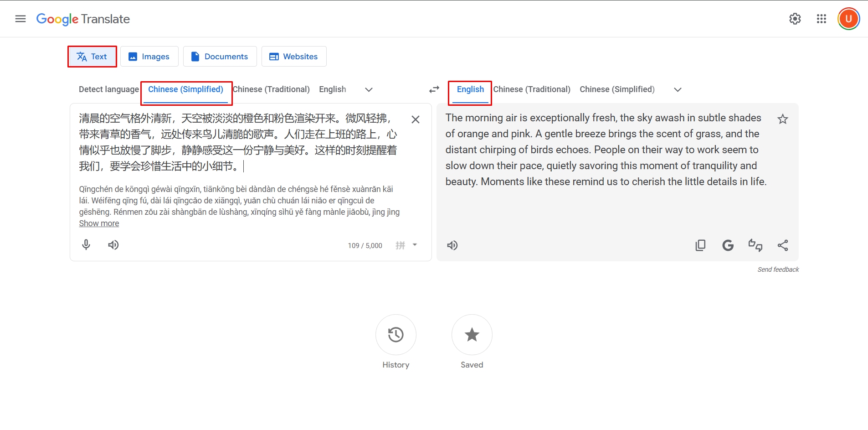Switch source language to Chinese (Traditional)

pyautogui.click(x=271, y=89)
